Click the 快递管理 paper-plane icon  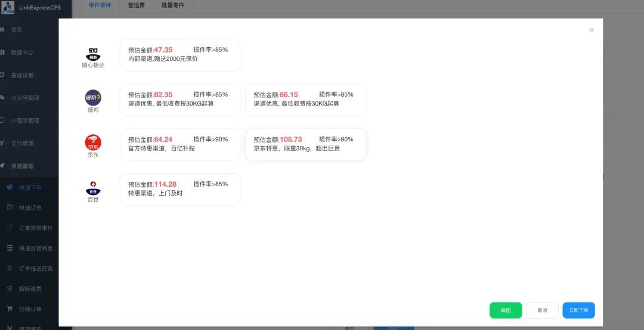click(2, 166)
